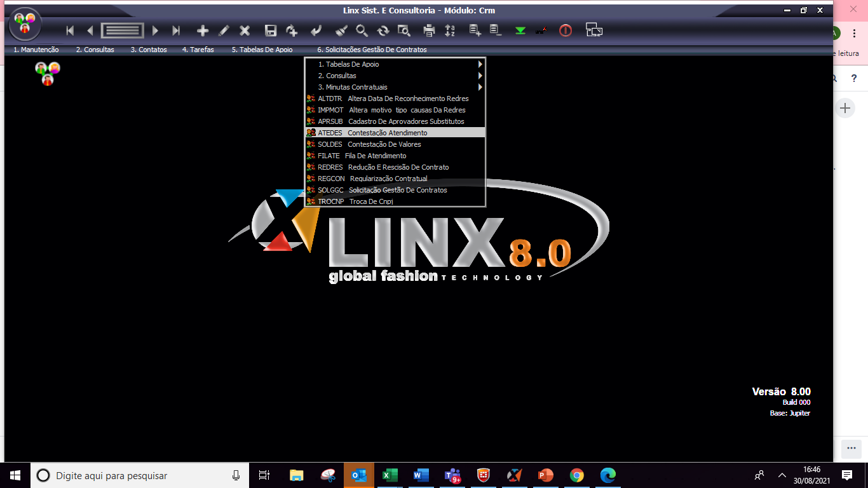Click the Windows Start button
The image size is (868, 488).
coord(15,475)
